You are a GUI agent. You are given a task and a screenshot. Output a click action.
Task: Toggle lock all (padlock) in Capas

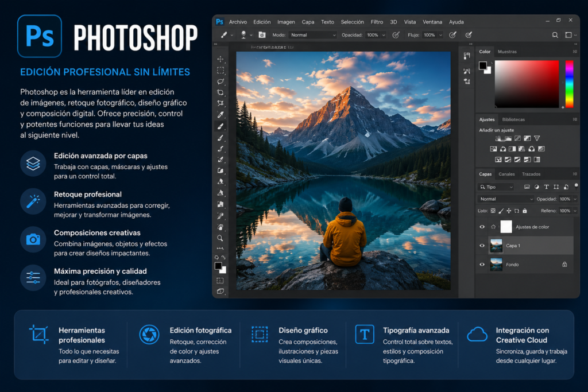(525, 211)
